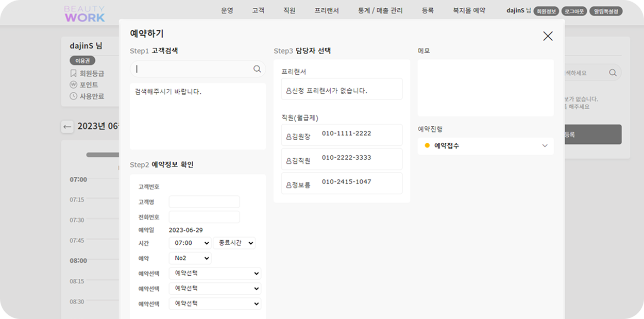Click the person icon next to 김원장

[x=288, y=135]
